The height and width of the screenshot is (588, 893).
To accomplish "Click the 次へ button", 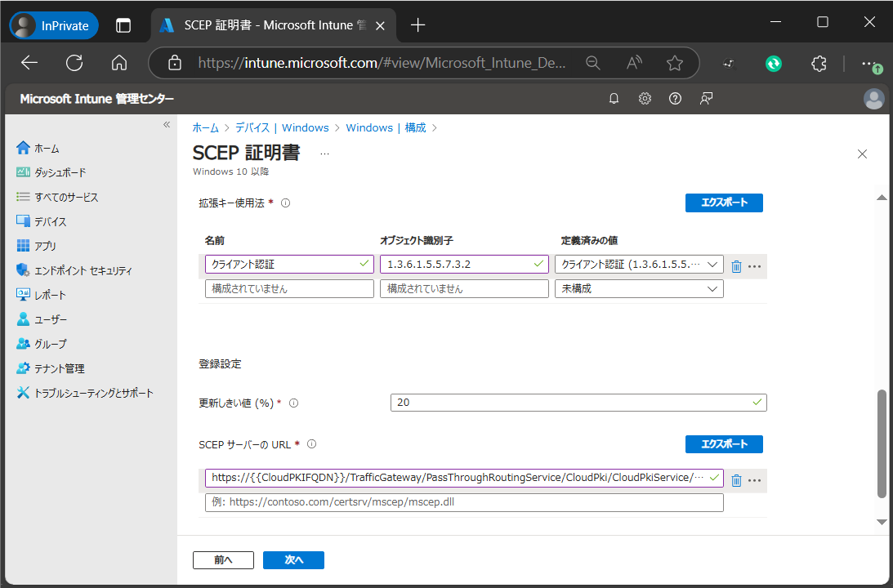I will point(293,560).
